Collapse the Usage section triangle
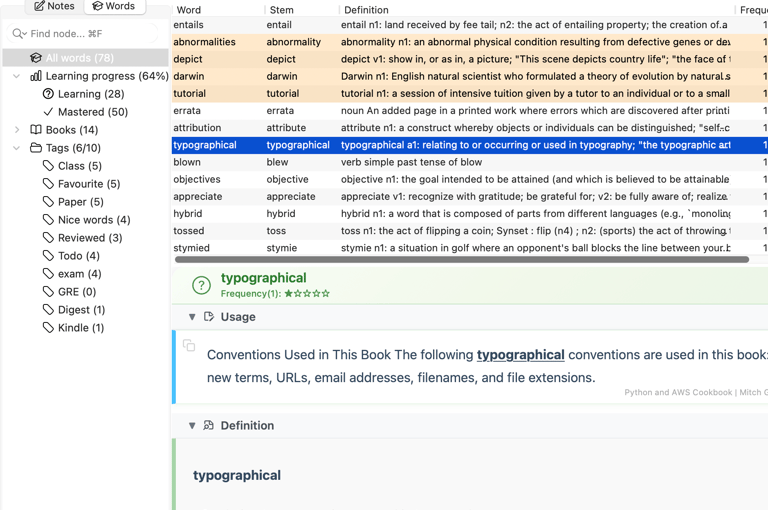 click(x=192, y=317)
